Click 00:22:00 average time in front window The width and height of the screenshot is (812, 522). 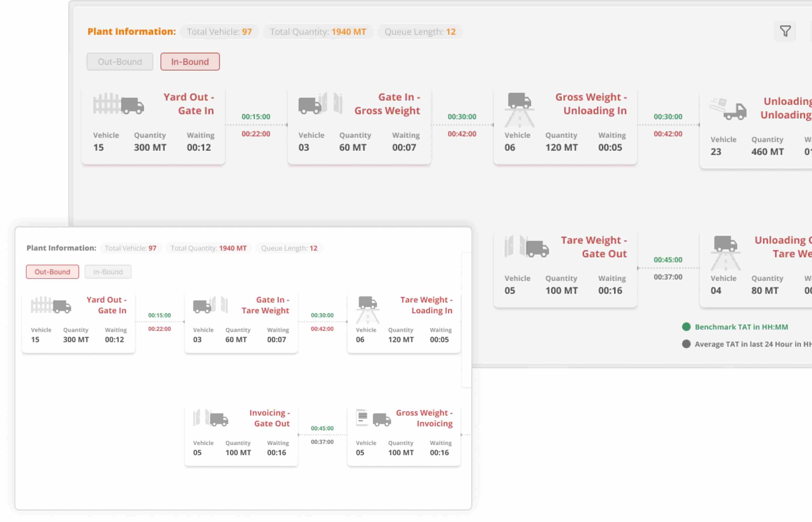[160, 329]
